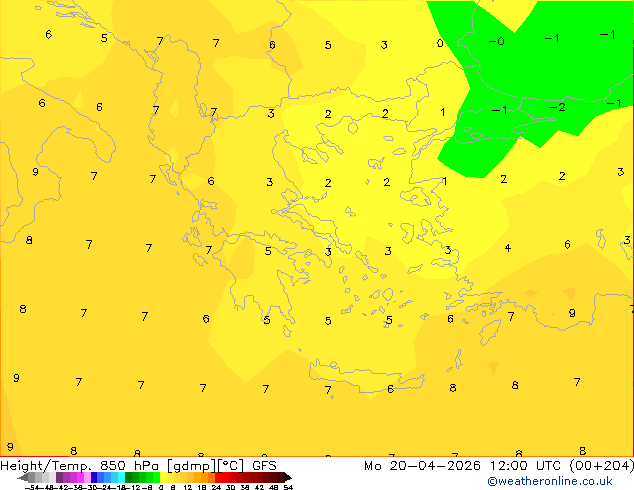Click the "[gdmp]" unit label

191,466
